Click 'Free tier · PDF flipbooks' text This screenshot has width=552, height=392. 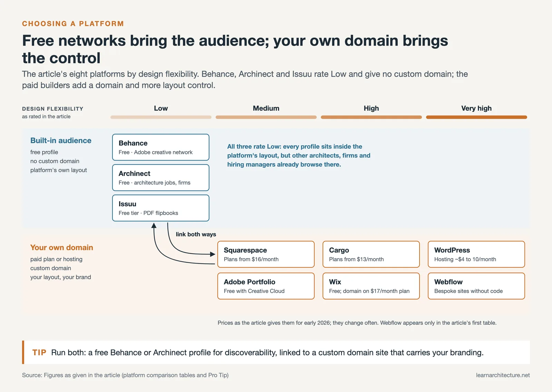pyautogui.click(x=148, y=213)
